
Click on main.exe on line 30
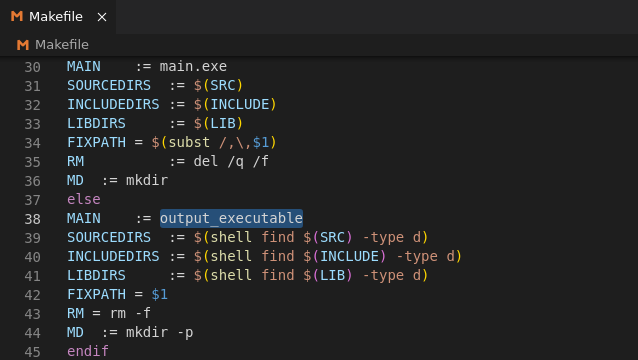click(193, 66)
